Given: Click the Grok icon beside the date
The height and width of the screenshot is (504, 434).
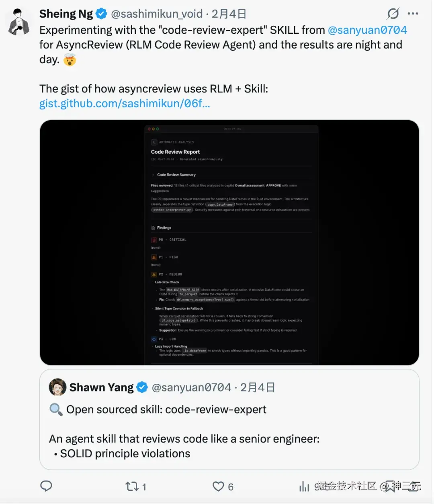Looking at the screenshot, I should (393, 14).
